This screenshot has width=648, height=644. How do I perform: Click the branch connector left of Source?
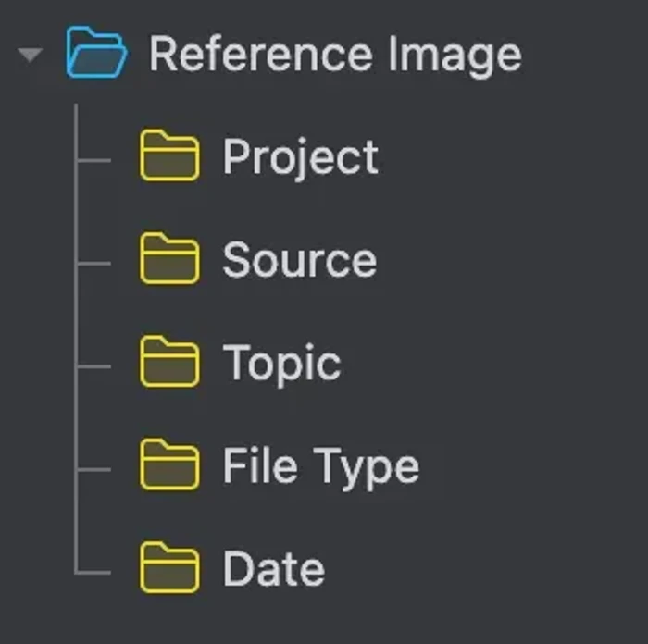click(93, 262)
